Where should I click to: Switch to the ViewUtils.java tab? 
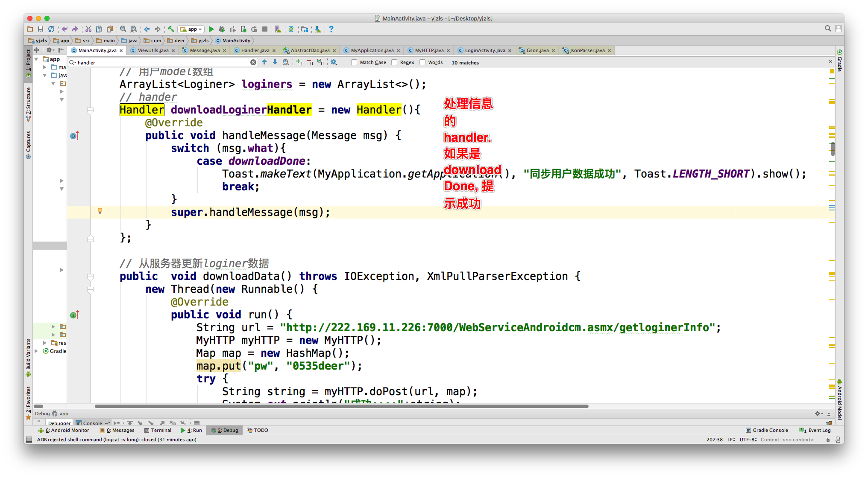[153, 50]
